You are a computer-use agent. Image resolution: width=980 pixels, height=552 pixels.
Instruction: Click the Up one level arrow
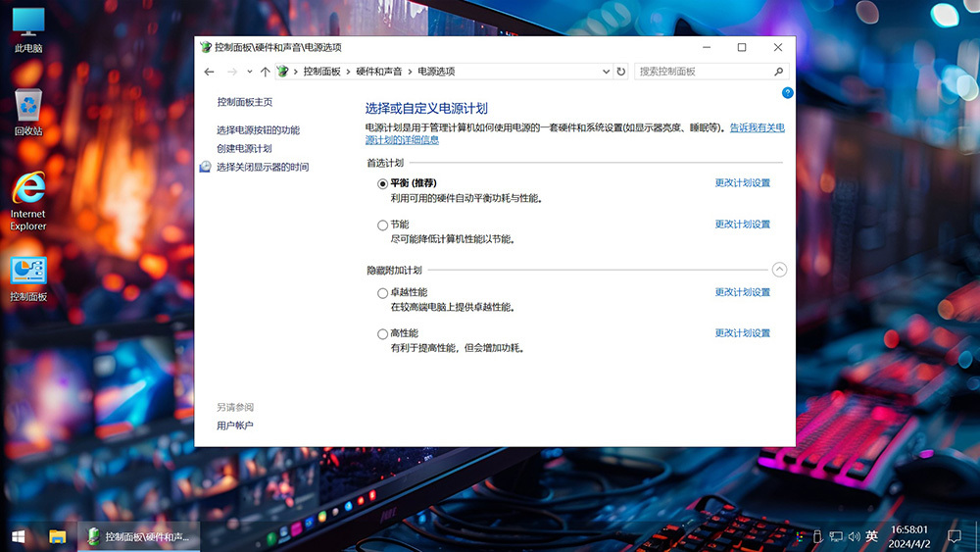[x=265, y=72]
